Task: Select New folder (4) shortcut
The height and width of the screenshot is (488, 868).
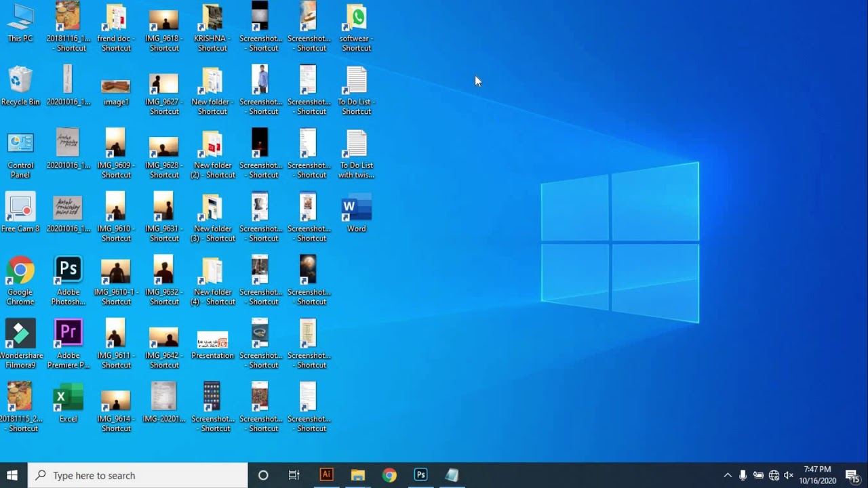Action: point(212,281)
